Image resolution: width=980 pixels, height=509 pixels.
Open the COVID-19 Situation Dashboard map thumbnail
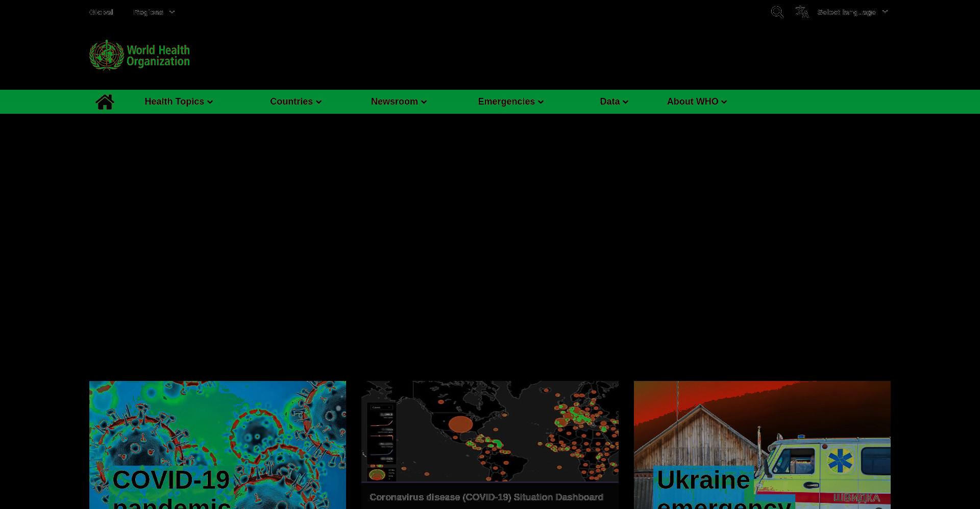[490, 431]
